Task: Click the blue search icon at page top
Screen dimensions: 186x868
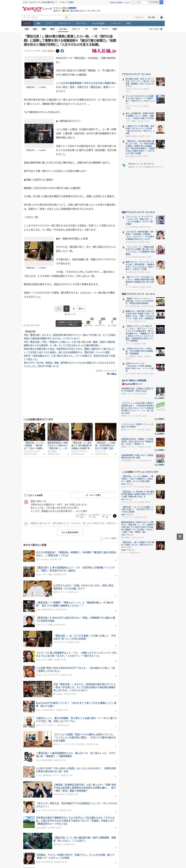Action: click(x=161, y=2)
